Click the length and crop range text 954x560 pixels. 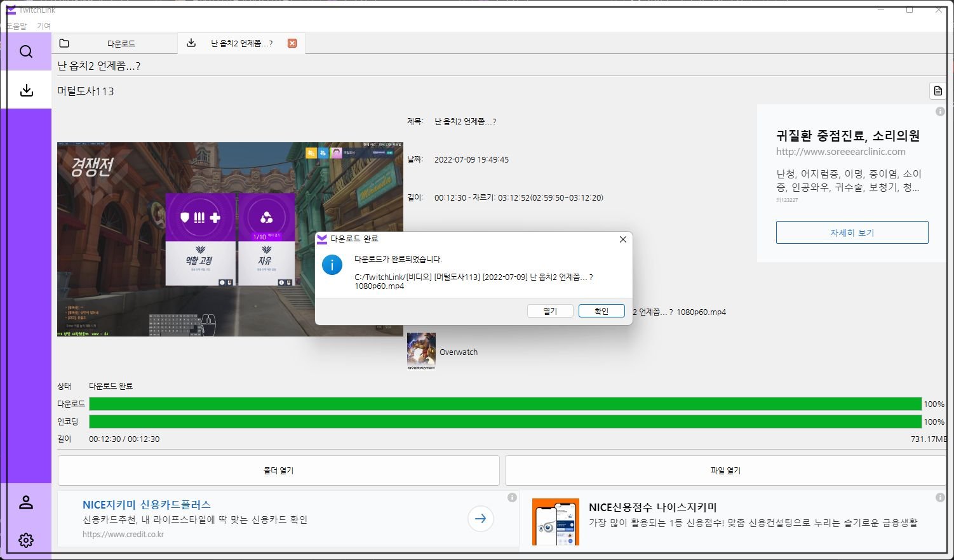[519, 198]
